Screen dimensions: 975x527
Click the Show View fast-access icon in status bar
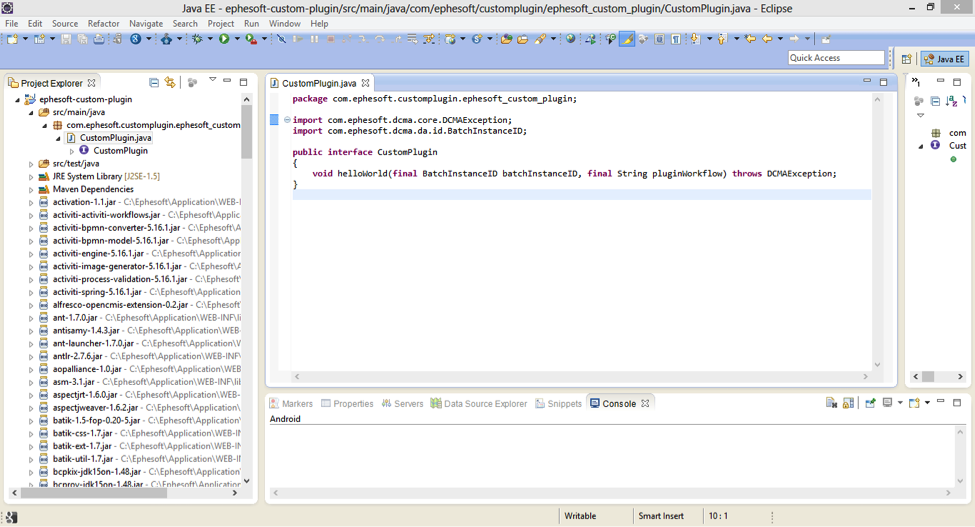(x=11, y=516)
